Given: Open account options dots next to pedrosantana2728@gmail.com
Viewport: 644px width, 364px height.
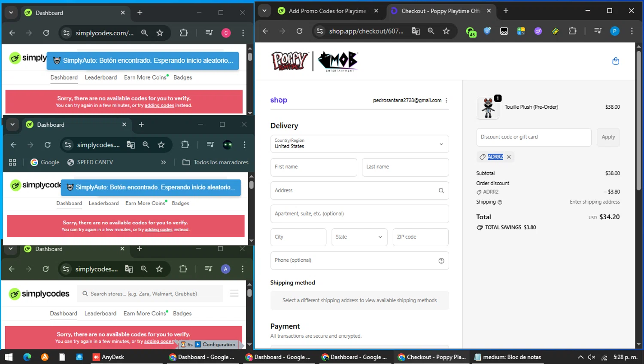Looking at the screenshot, I should pyautogui.click(x=447, y=101).
